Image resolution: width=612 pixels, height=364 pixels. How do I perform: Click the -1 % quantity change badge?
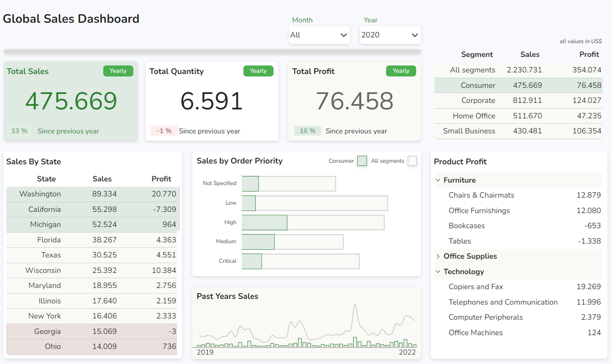point(164,131)
